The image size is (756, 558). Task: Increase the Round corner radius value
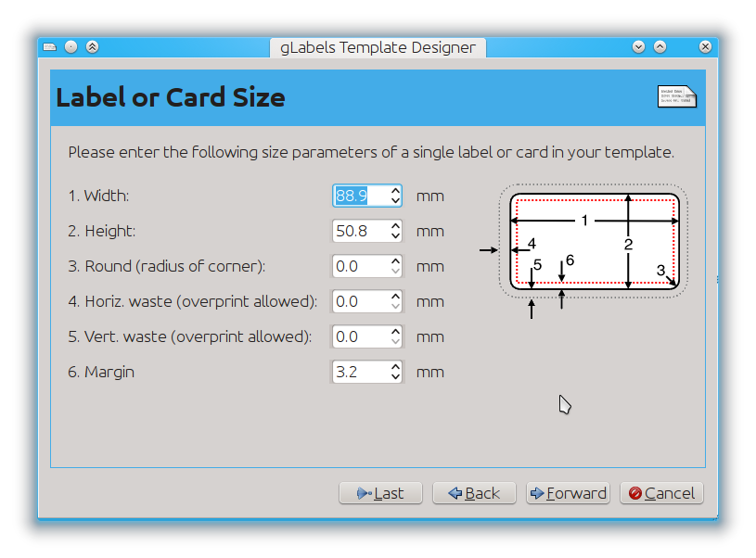coord(395,261)
